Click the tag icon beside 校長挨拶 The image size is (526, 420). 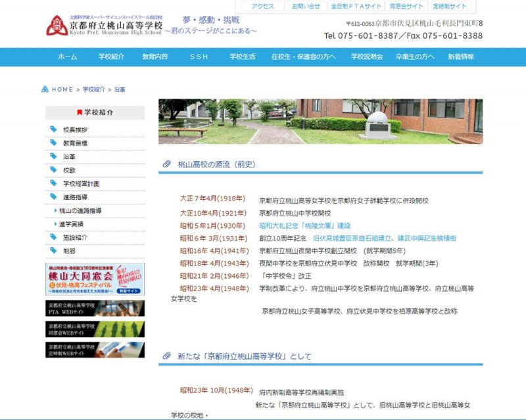click(x=53, y=129)
